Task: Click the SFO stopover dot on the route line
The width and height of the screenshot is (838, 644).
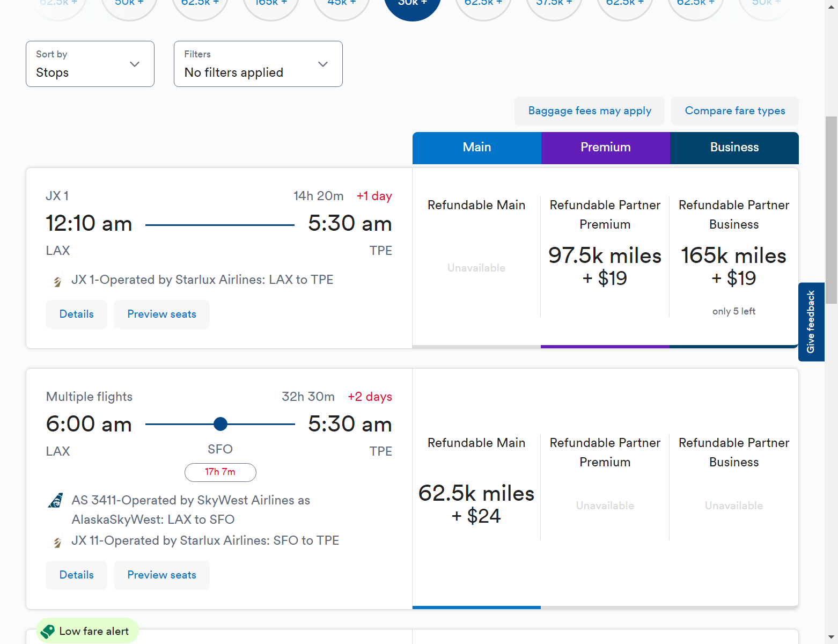Action: click(220, 424)
